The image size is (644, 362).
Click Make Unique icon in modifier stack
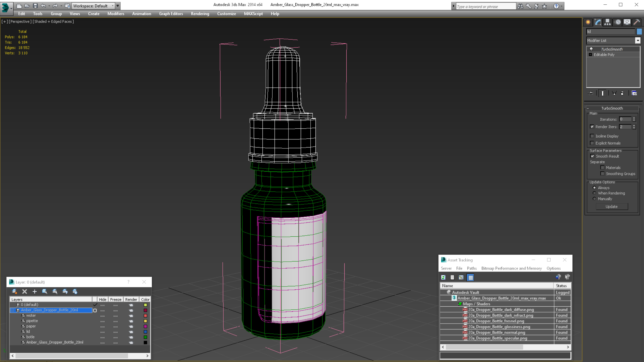pyautogui.click(x=614, y=93)
